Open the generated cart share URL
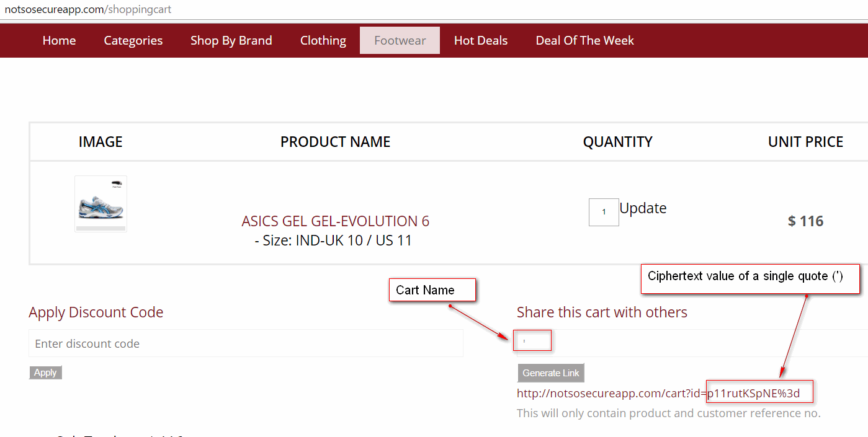 tap(658, 393)
